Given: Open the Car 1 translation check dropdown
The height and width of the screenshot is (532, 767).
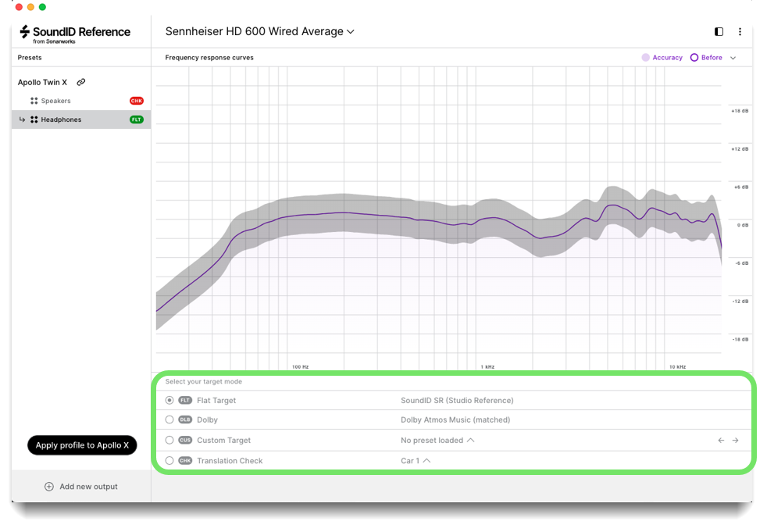Looking at the screenshot, I should click(x=416, y=461).
